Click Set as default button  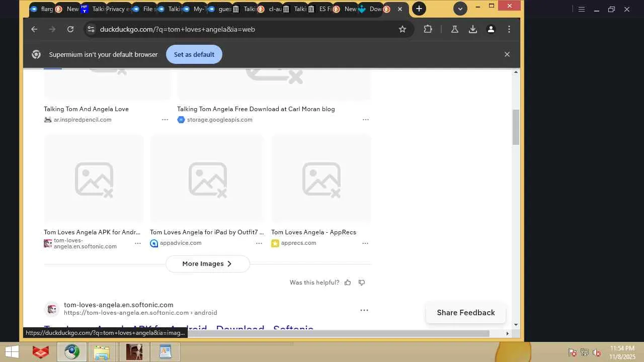194,54
